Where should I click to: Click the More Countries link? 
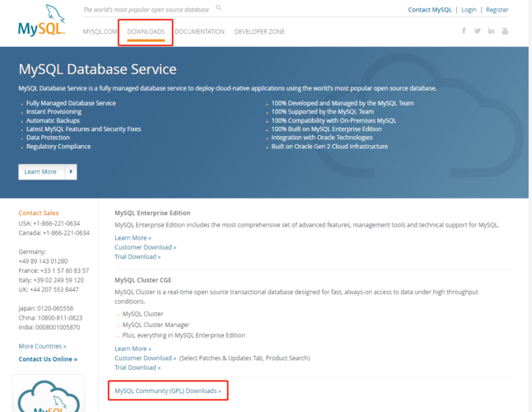(x=42, y=346)
